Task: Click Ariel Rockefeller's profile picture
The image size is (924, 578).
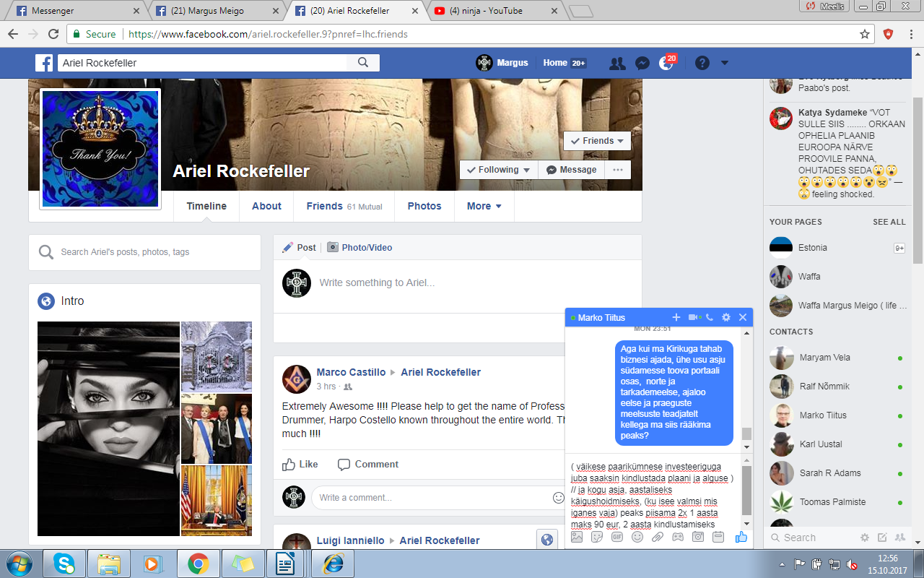Action: point(100,149)
